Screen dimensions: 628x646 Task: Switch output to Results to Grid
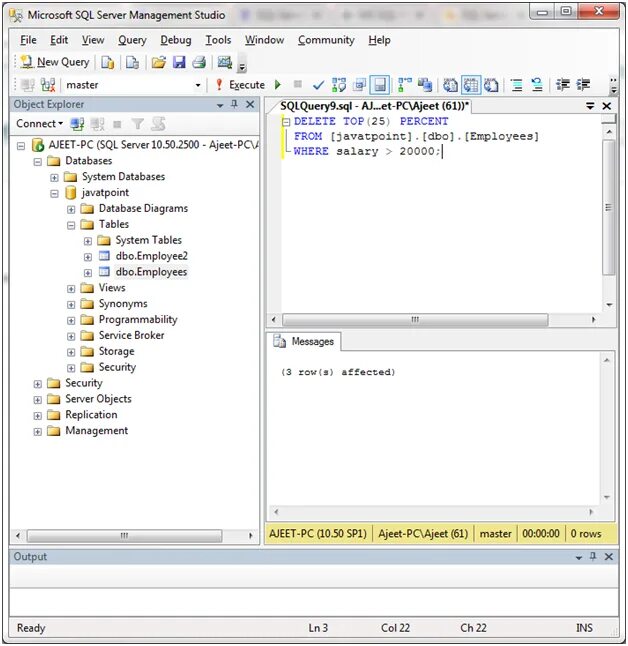471,85
